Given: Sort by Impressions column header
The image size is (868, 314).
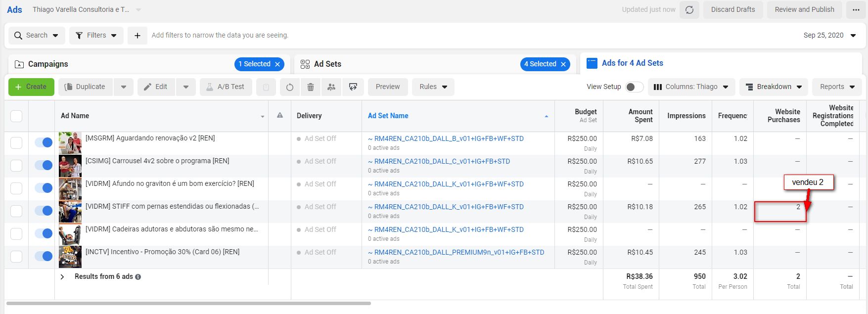Looking at the screenshot, I should point(686,116).
